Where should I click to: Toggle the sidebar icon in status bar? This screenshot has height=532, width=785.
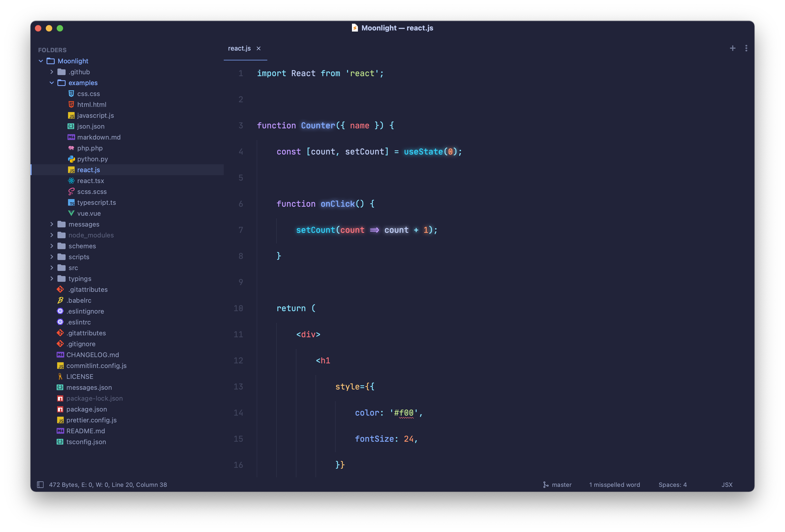click(x=40, y=485)
